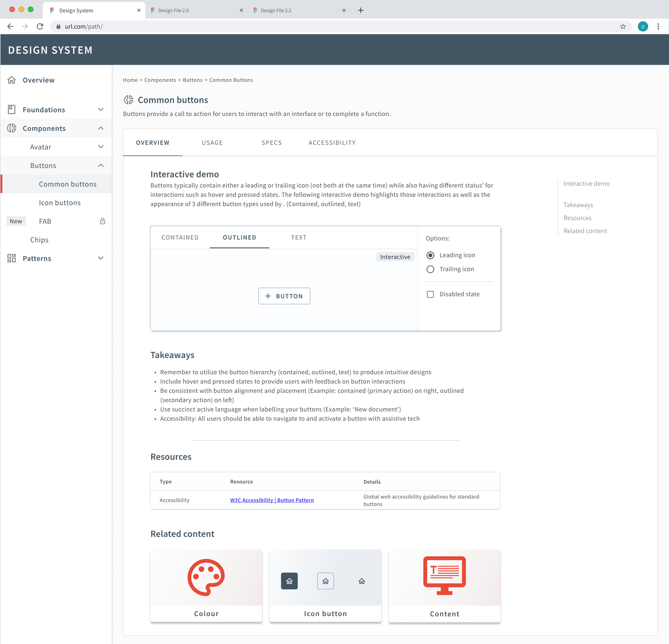Expand the Avatar component section

(x=101, y=147)
